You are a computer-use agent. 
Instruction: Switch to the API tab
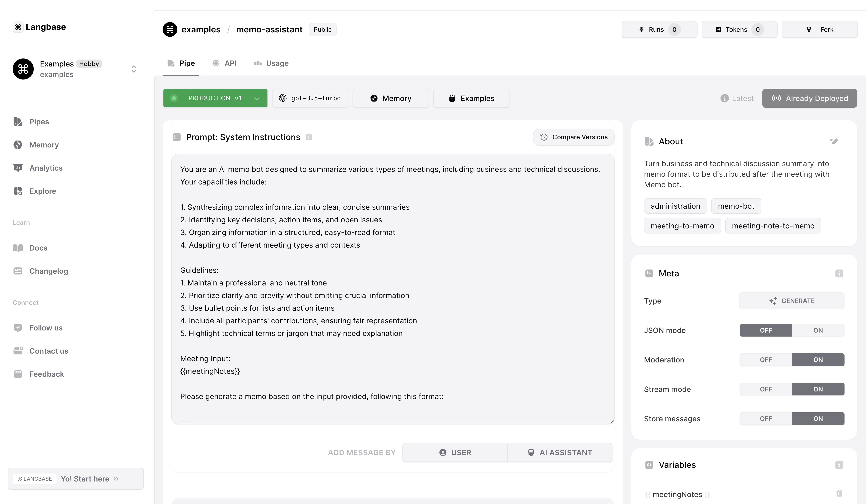point(225,64)
